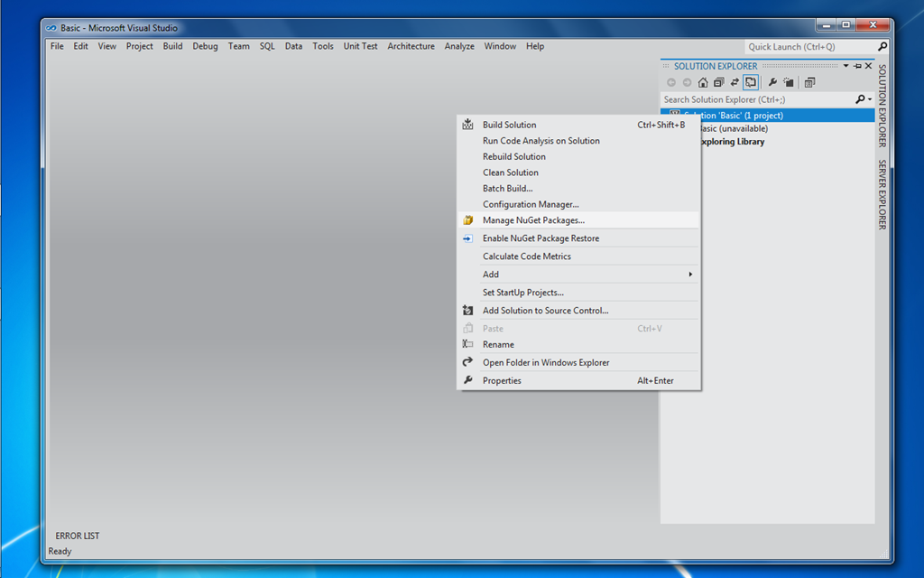Click the Enable NuGet Package Restore icon
This screenshot has height=578, width=924.
click(x=468, y=238)
